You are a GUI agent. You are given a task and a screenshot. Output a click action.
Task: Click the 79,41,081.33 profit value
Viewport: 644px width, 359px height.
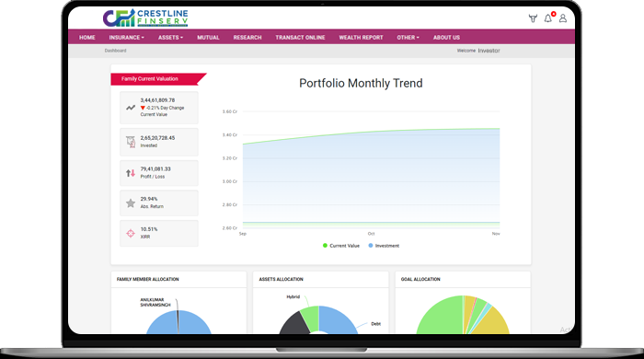(x=155, y=168)
